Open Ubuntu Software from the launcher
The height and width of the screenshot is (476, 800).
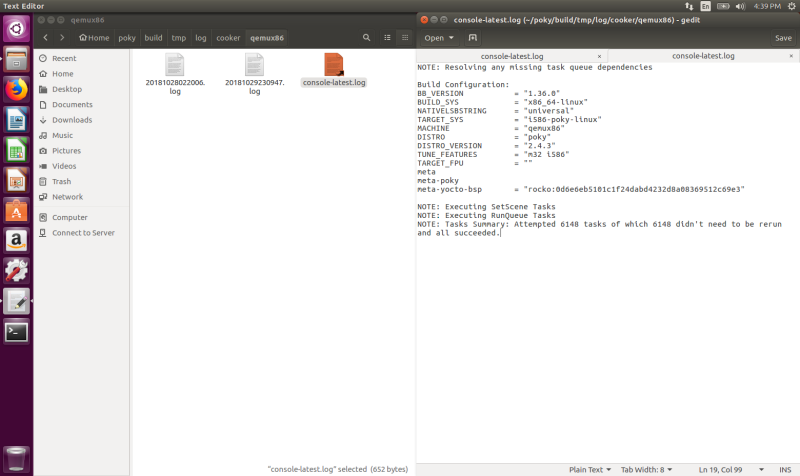16,211
